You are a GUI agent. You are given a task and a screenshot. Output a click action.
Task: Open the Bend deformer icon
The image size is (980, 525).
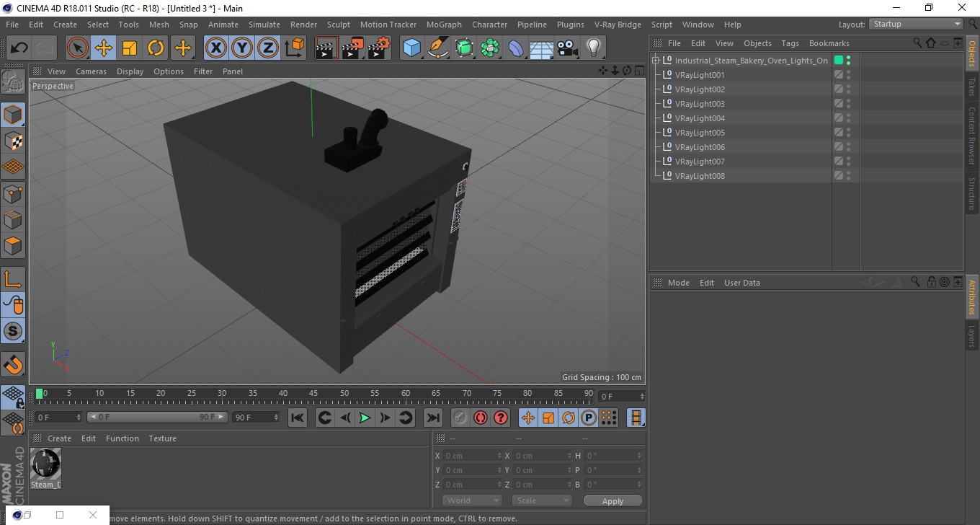coord(516,48)
